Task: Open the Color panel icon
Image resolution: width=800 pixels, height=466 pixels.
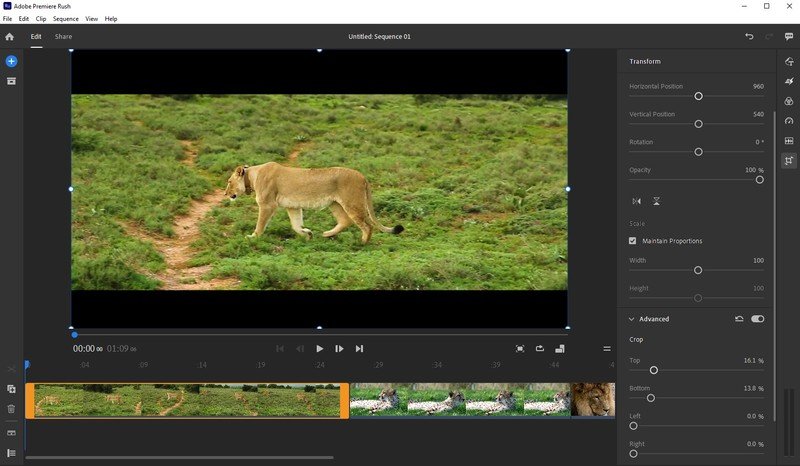Action: (789, 101)
